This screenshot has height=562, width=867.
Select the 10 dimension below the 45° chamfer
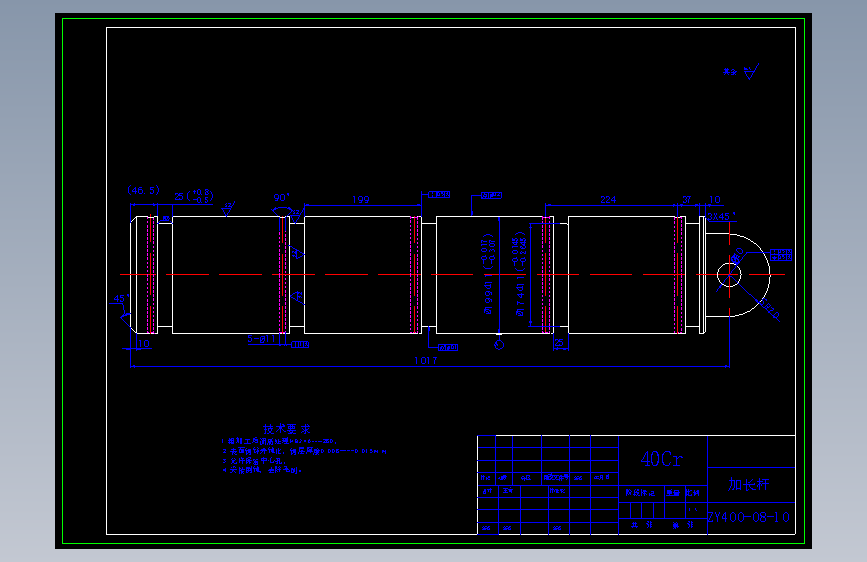(x=144, y=344)
